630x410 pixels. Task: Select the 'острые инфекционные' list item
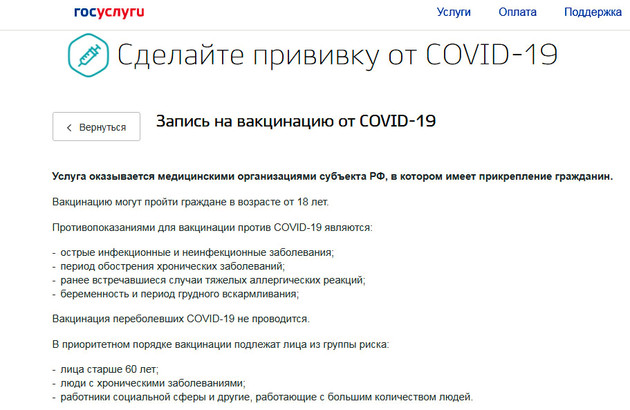(x=195, y=253)
